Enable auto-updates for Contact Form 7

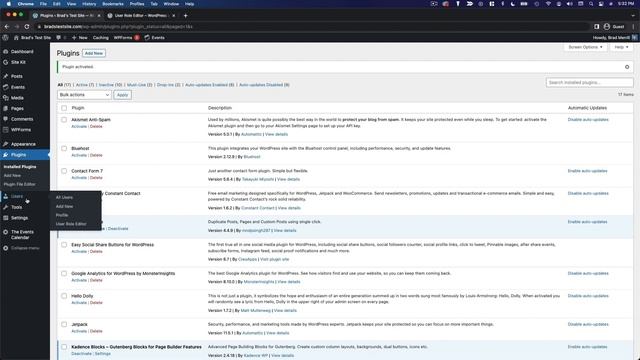click(587, 171)
